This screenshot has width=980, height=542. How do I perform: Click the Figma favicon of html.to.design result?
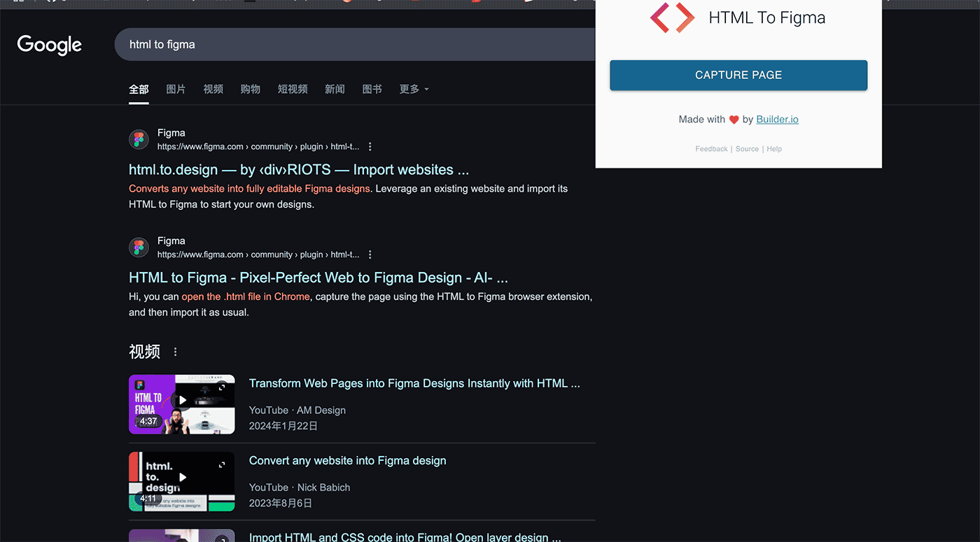pyautogui.click(x=139, y=139)
